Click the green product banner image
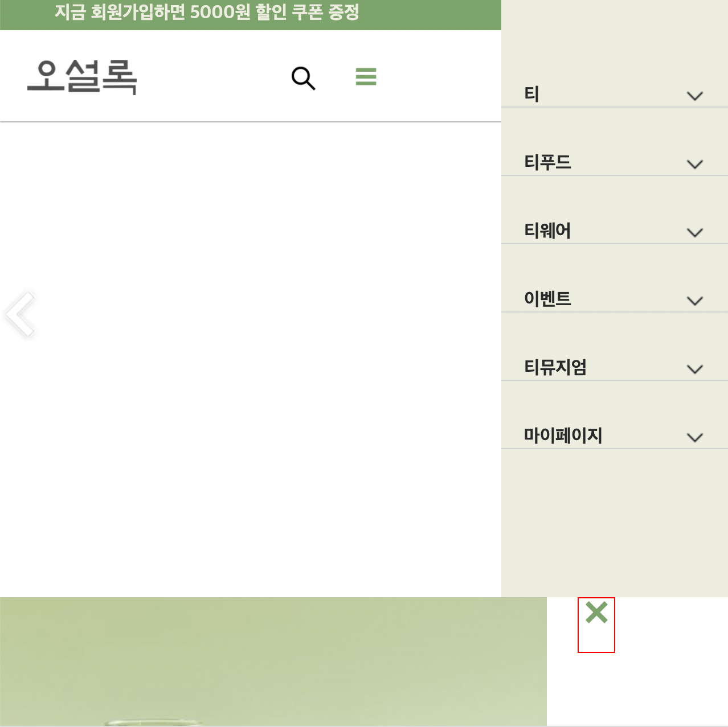 pos(273,662)
